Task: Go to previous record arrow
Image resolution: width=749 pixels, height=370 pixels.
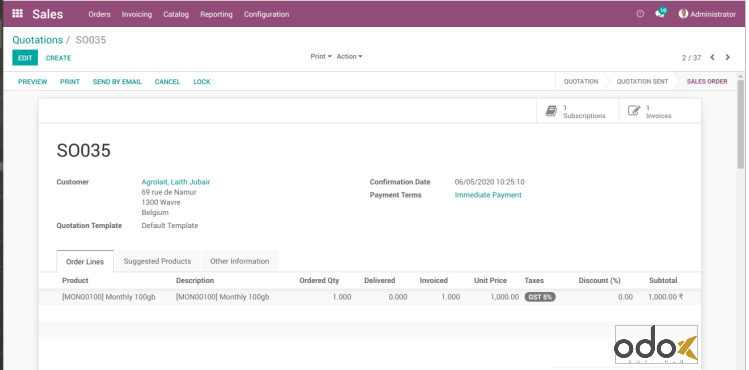Action: click(712, 57)
